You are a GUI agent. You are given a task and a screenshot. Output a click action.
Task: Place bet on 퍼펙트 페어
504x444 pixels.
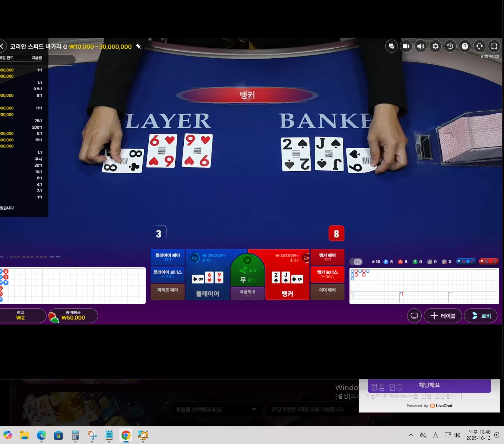[168, 292]
